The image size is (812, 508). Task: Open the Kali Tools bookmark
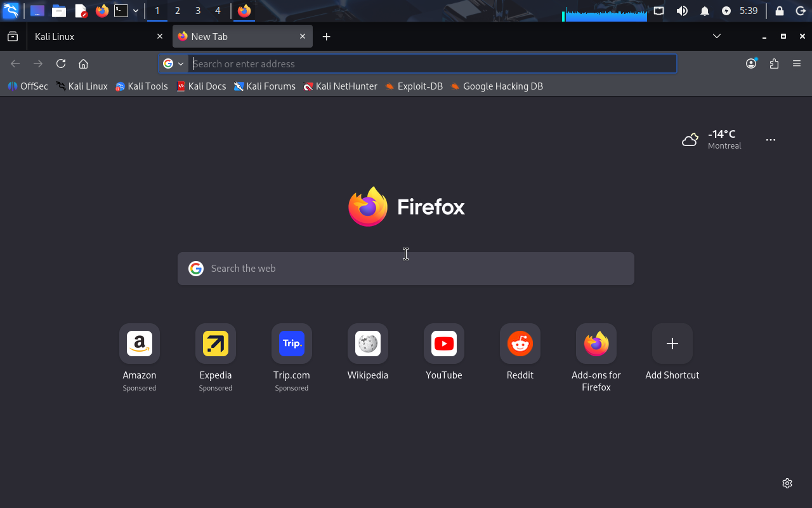tap(141, 86)
